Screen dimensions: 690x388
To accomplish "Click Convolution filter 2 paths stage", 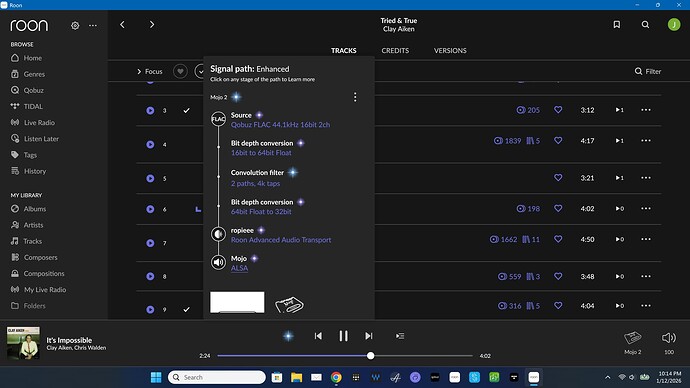I will pos(255,183).
